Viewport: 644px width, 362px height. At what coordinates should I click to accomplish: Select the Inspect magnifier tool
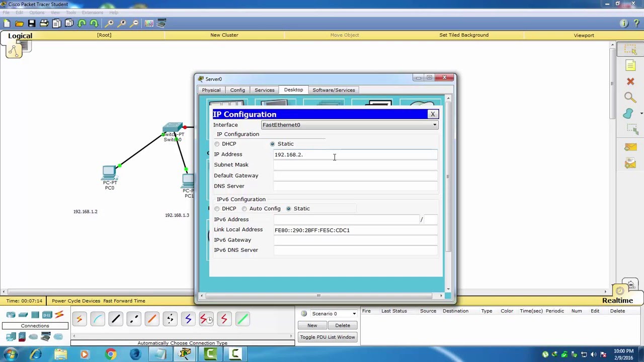pyautogui.click(x=629, y=98)
